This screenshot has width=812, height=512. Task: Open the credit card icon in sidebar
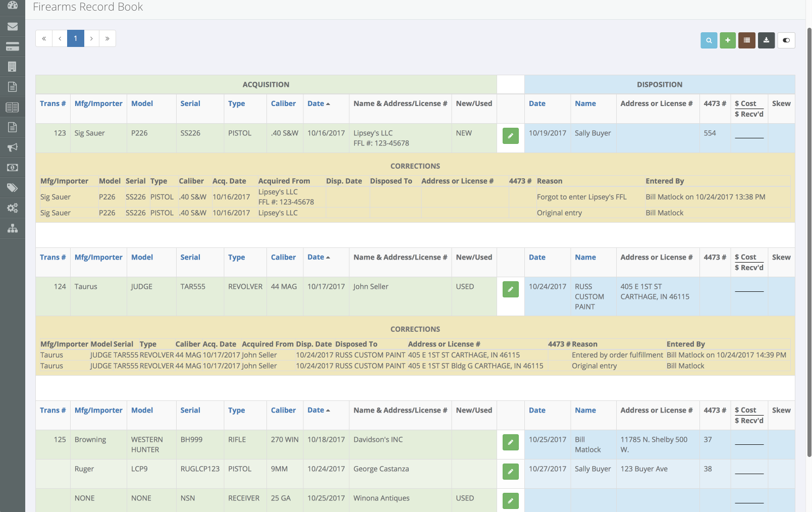click(13, 46)
